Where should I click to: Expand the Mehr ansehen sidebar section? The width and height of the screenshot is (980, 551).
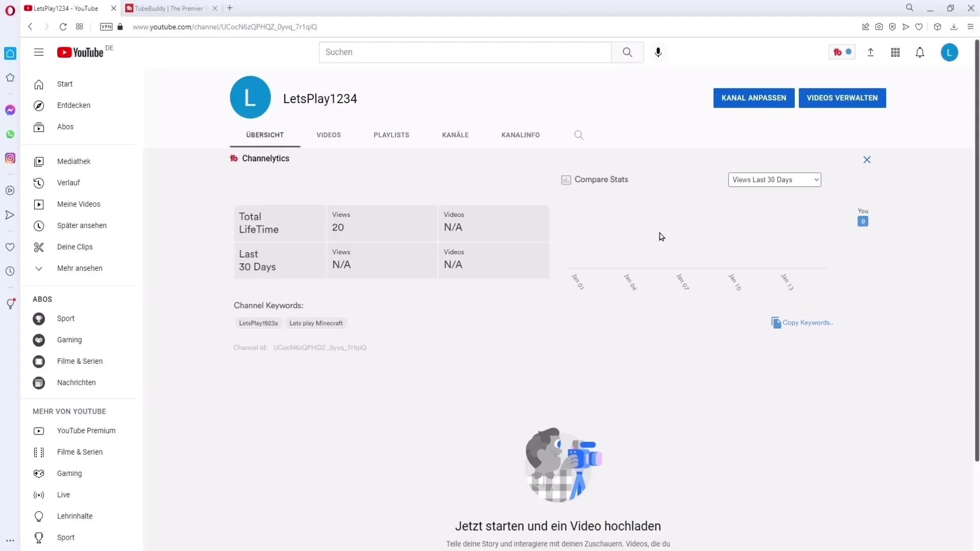(x=38, y=268)
